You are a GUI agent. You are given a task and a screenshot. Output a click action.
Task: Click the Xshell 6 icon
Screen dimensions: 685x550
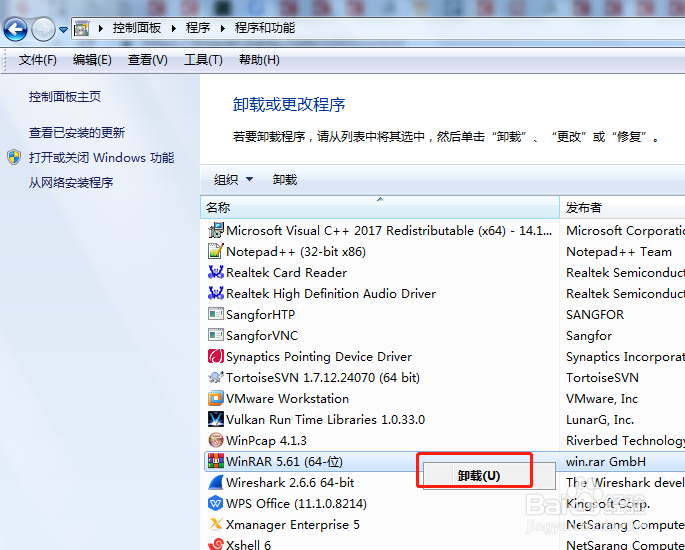tap(215, 544)
